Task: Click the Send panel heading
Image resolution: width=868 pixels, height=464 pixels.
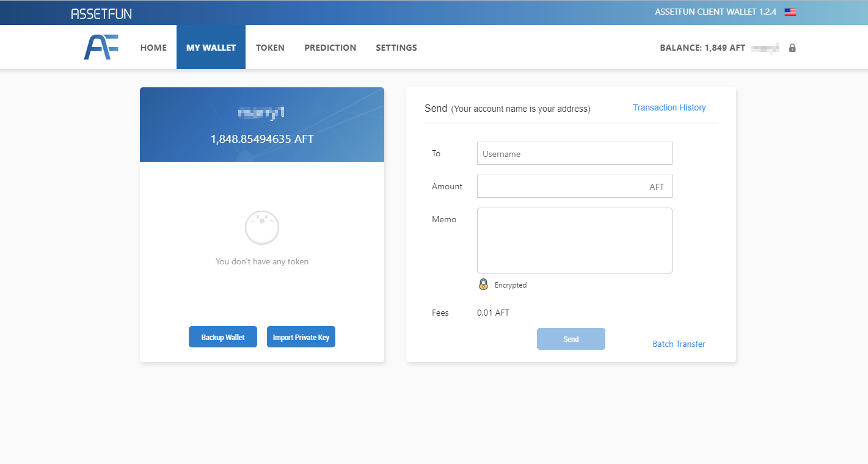Action: (x=436, y=108)
